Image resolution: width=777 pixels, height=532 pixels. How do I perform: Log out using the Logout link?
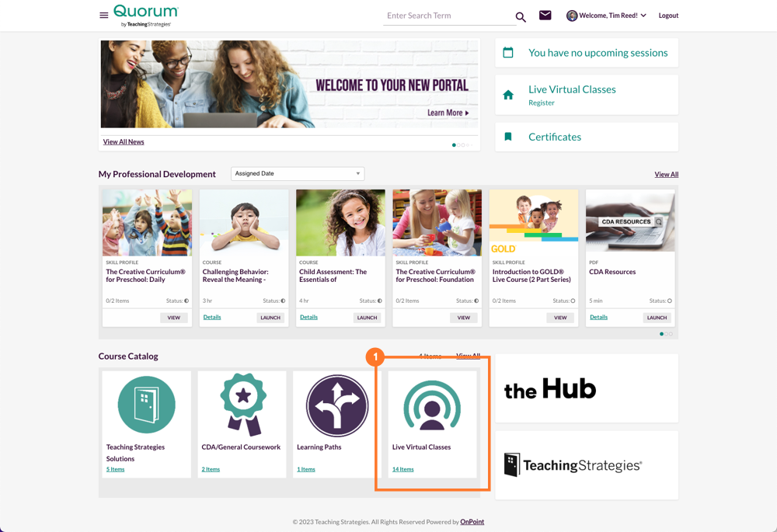click(668, 16)
